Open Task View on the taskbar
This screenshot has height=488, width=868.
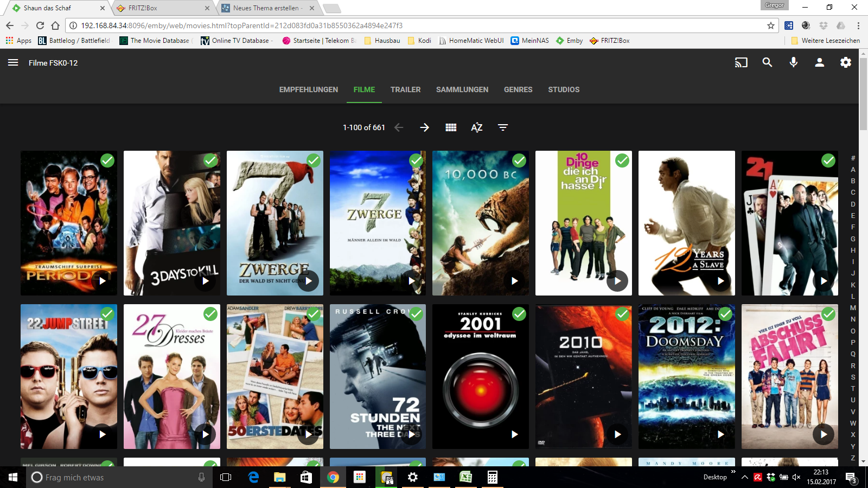[226, 477]
